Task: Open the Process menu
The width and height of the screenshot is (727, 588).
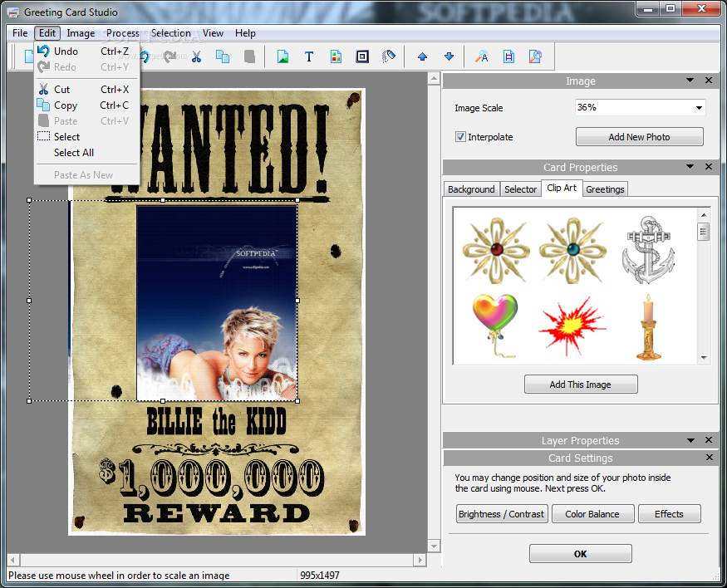Action: click(122, 33)
